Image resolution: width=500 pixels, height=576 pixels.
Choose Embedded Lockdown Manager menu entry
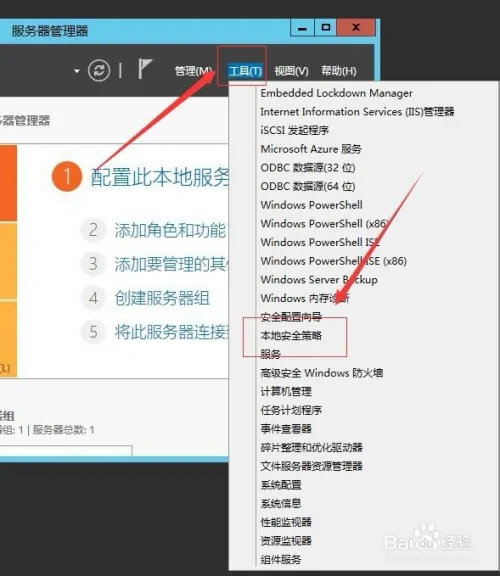pyautogui.click(x=336, y=93)
